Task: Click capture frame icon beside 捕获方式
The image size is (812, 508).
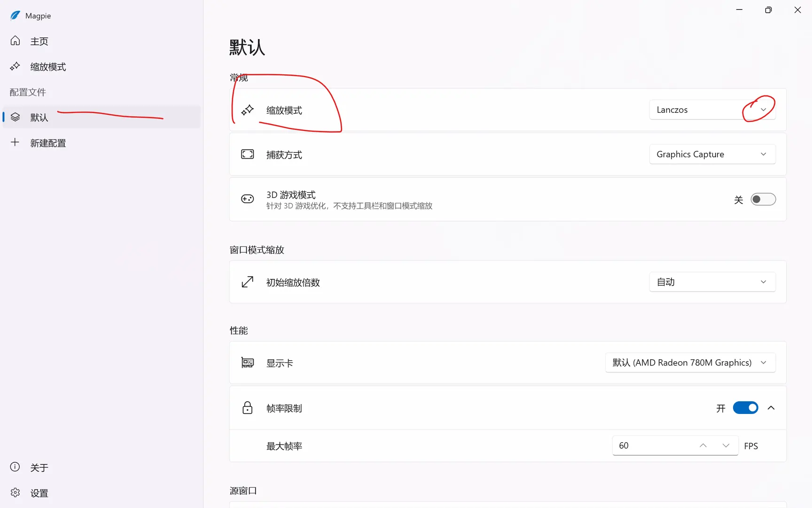Action: click(x=248, y=154)
